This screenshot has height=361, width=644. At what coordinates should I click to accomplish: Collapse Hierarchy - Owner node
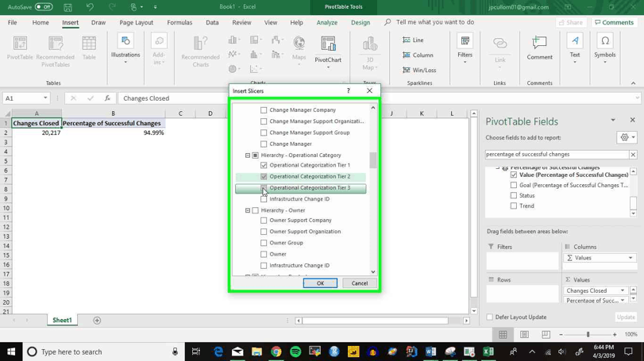click(x=248, y=210)
